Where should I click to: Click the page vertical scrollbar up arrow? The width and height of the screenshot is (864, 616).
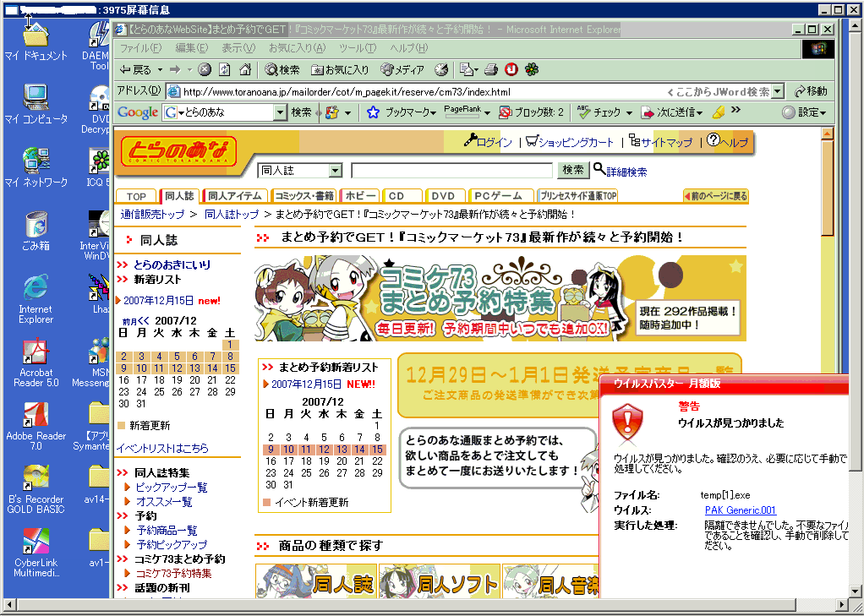827,134
